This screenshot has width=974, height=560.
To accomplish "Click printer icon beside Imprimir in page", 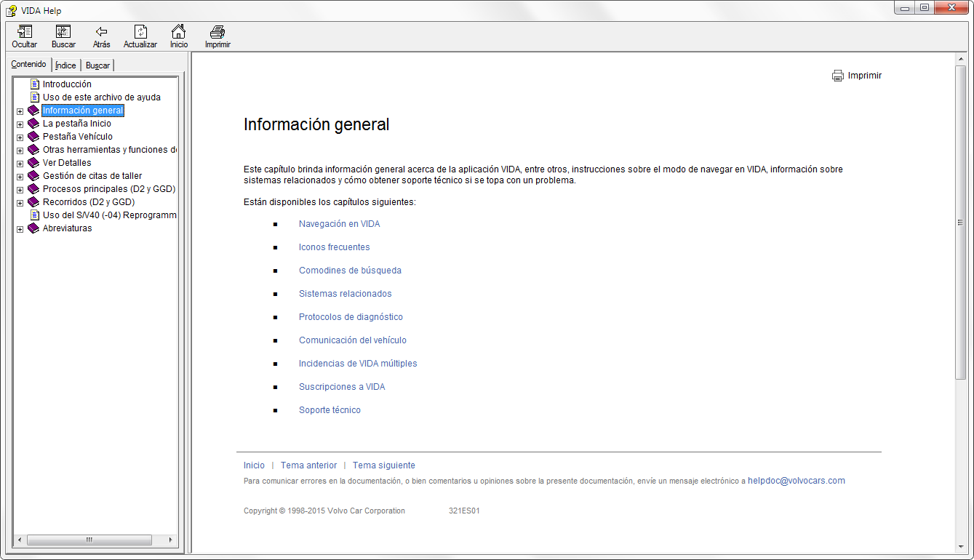I will pyautogui.click(x=838, y=76).
